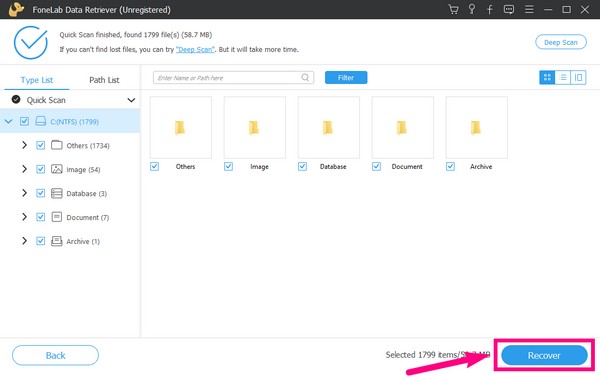Switch to thumbnail grid view
The image size is (600, 378).
pos(547,78)
